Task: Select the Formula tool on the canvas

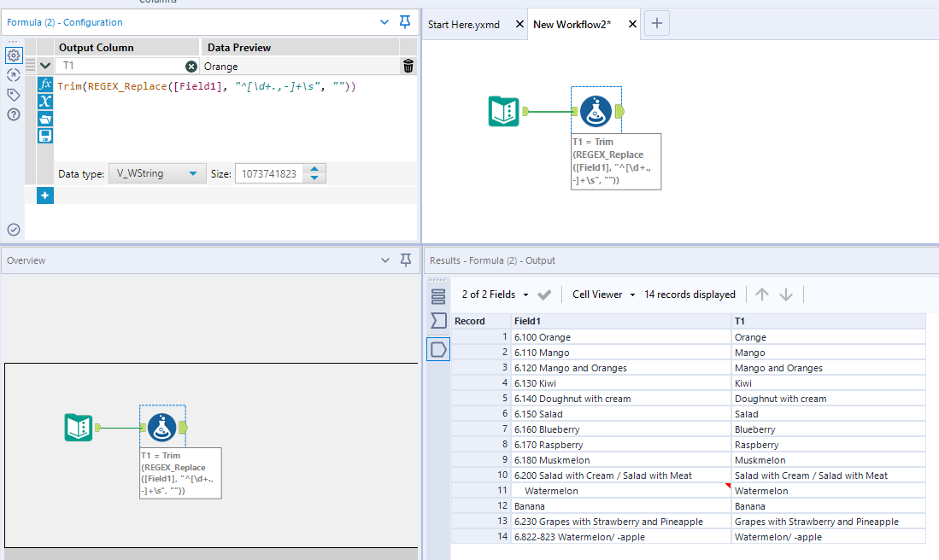Action: (x=596, y=111)
